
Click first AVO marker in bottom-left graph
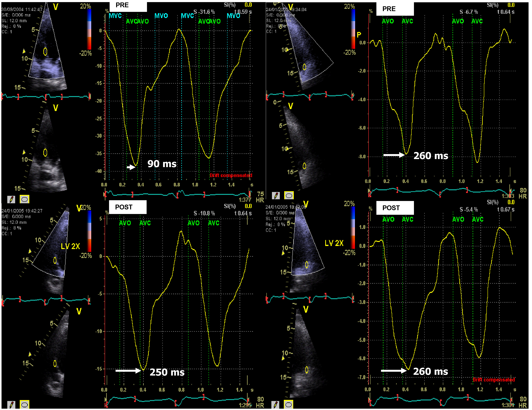point(125,223)
